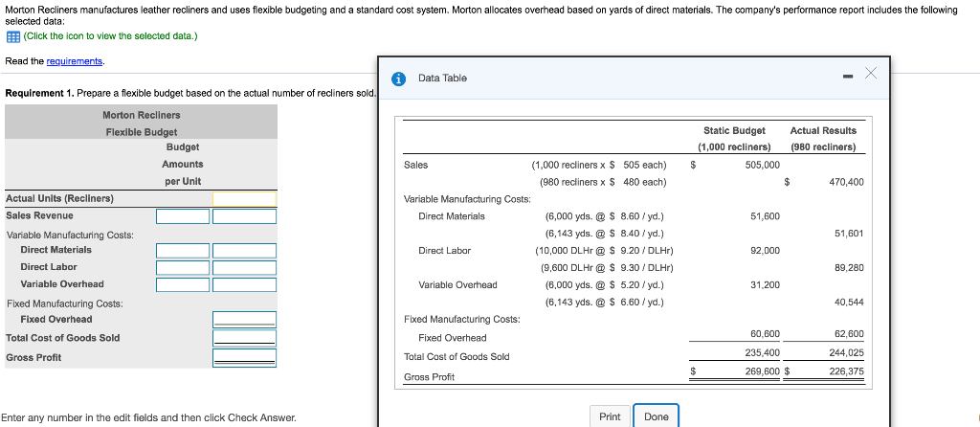Click static sales value 505,000
980x427 pixels.
click(x=763, y=165)
